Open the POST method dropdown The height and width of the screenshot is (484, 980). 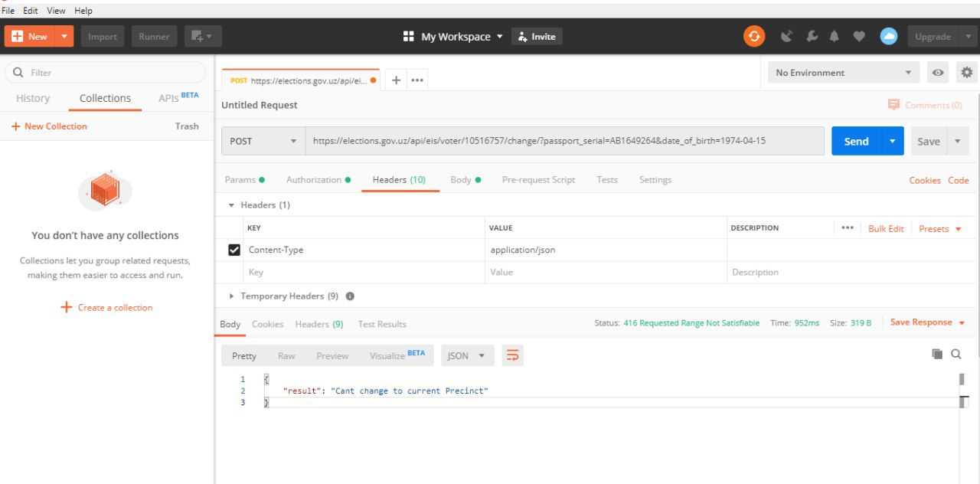tap(263, 141)
